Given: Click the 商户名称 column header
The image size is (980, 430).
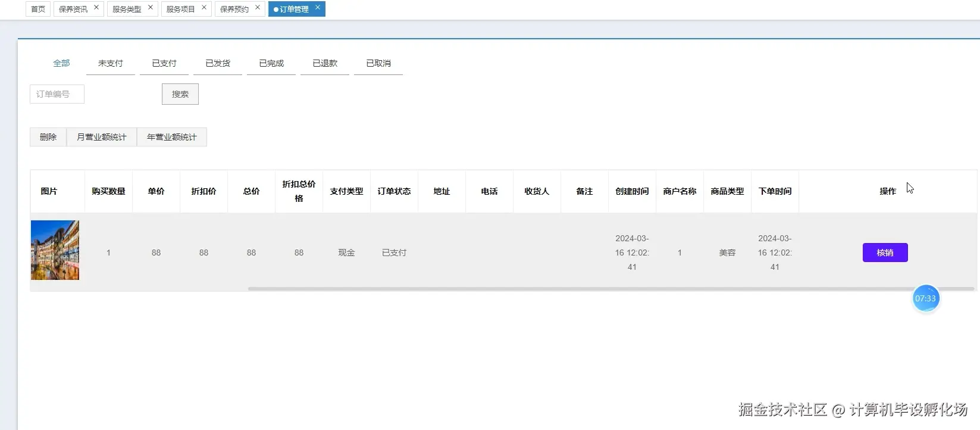Looking at the screenshot, I should 680,191.
